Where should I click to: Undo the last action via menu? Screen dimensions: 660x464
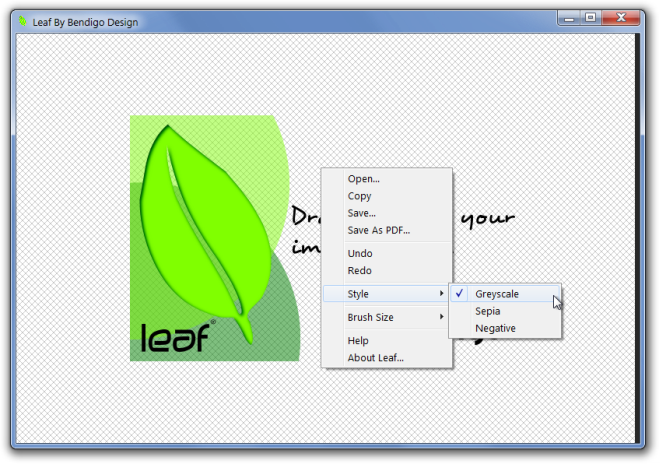(x=359, y=253)
